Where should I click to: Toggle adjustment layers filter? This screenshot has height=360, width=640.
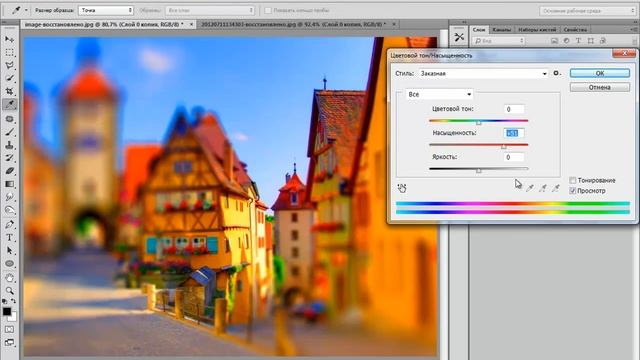click(567, 41)
